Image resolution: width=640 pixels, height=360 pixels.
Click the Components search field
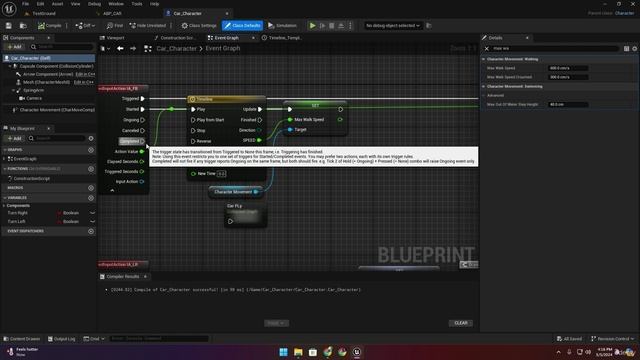pyautogui.click(x=62, y=47)
